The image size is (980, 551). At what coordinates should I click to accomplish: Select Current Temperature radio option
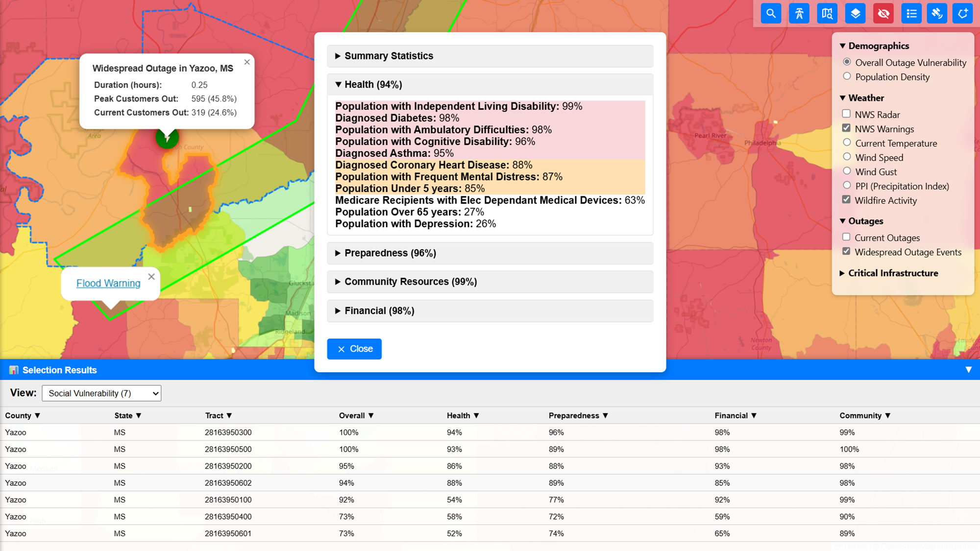(x=847, y=142)
